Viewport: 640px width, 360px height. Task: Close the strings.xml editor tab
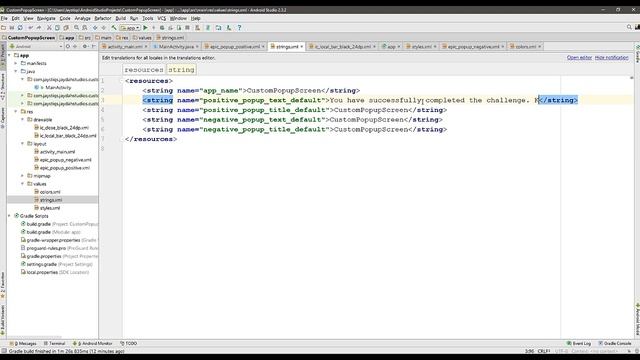point(302,47)
